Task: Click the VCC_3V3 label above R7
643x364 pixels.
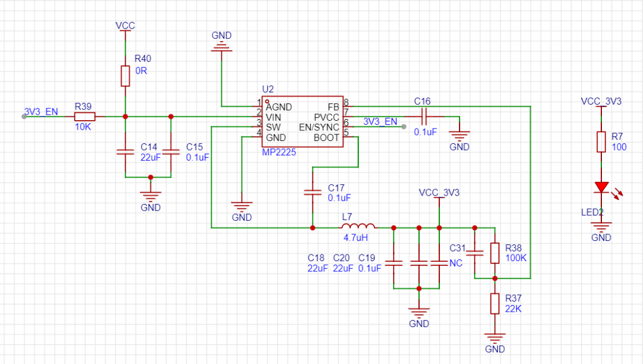Action: coord(601,101)
